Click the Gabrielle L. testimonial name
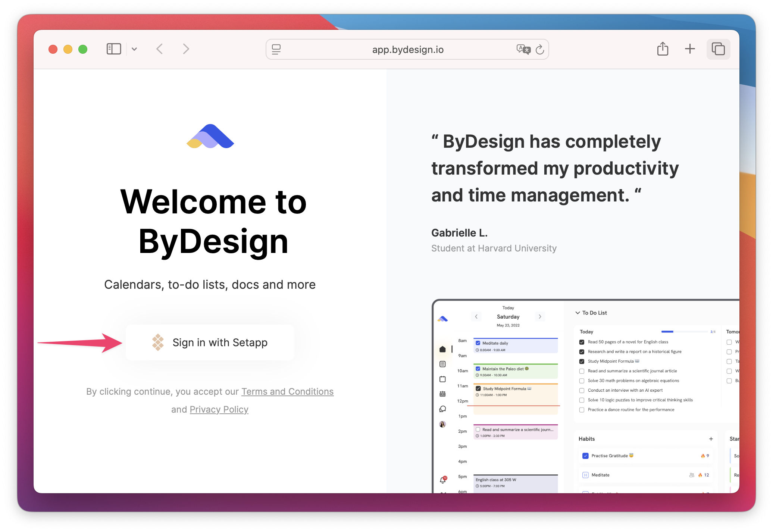Image resolution: width=773 pixels, height=532 pixels. tap(459, 233)
